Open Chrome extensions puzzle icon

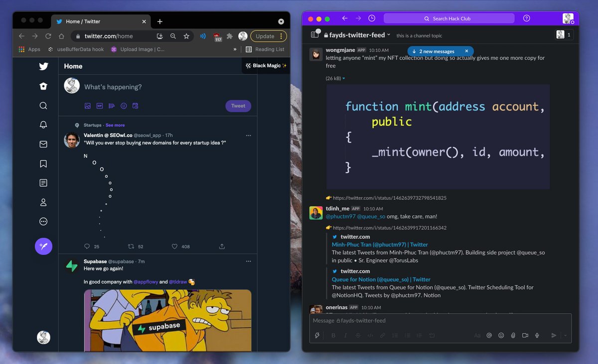(230, 36)
